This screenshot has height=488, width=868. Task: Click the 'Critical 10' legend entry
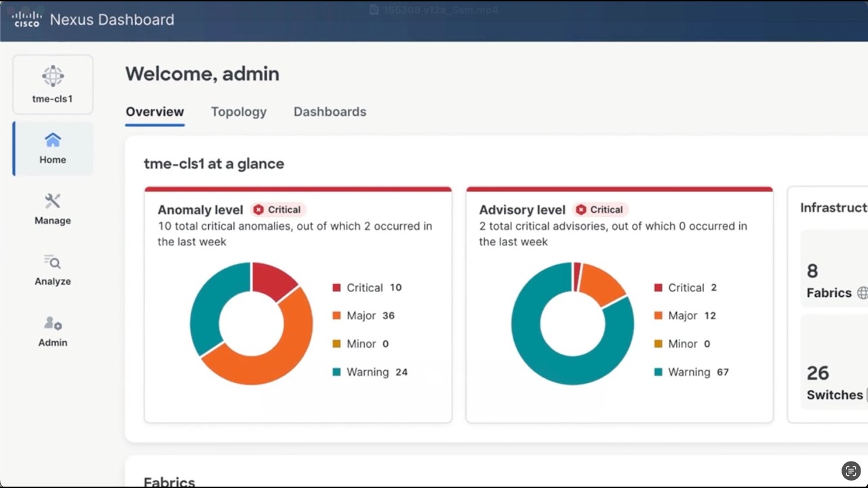pos(367,288)
